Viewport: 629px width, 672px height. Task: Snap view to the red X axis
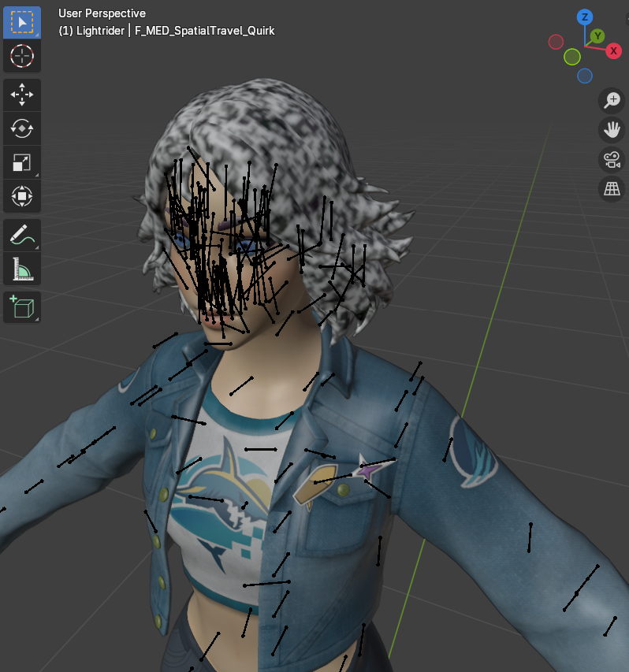(x=613, y=51)
